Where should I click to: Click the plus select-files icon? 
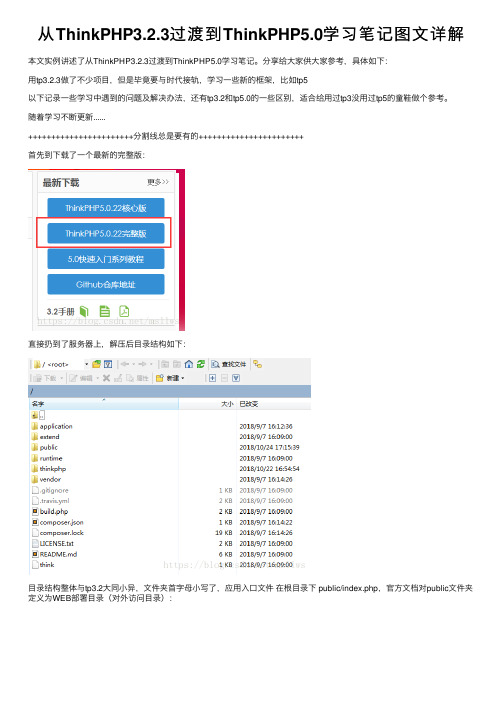[212, 378]
